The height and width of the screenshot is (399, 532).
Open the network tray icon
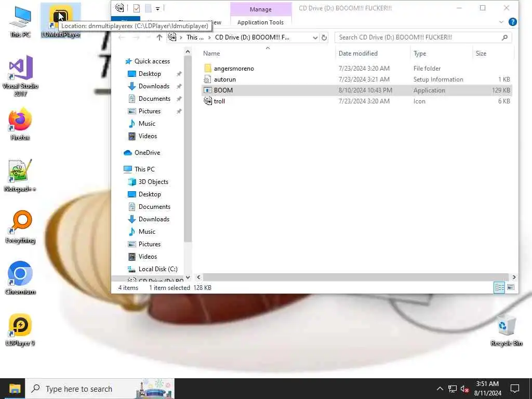point(453,389)
